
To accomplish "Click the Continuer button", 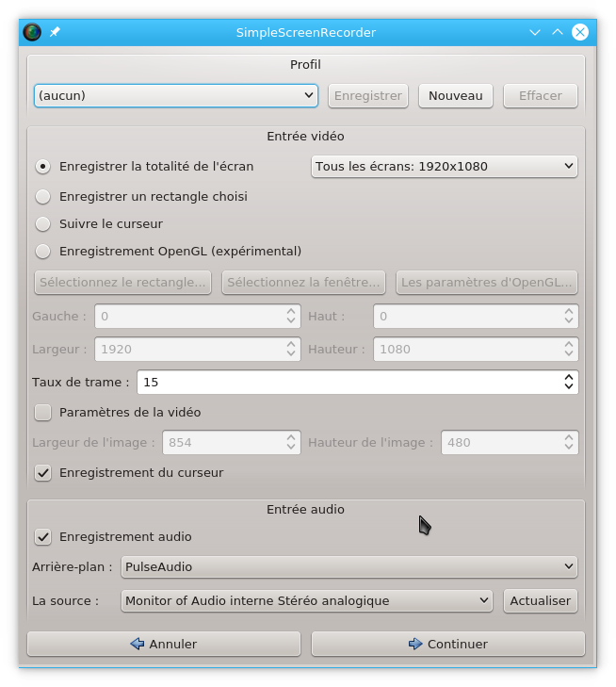I will (448, 644).
